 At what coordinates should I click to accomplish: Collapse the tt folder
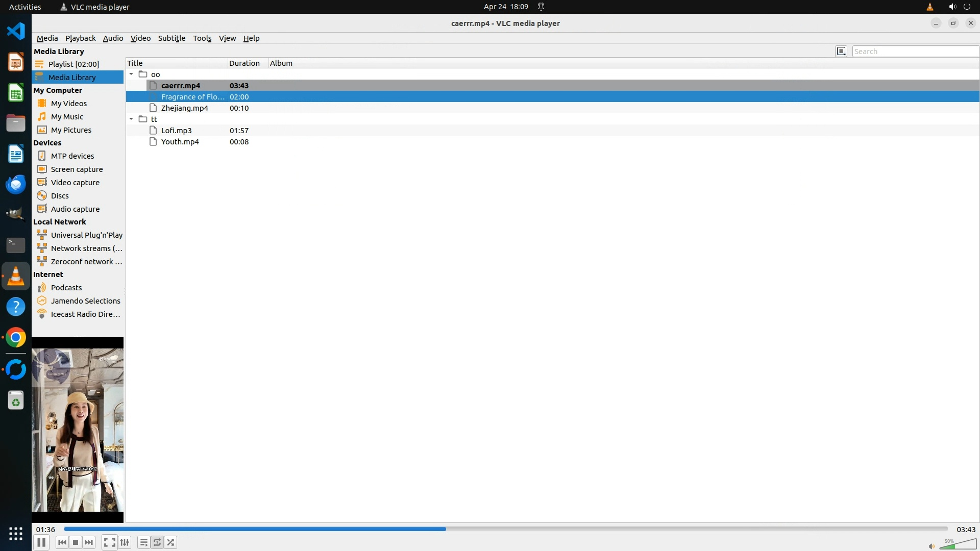[131, 119]
